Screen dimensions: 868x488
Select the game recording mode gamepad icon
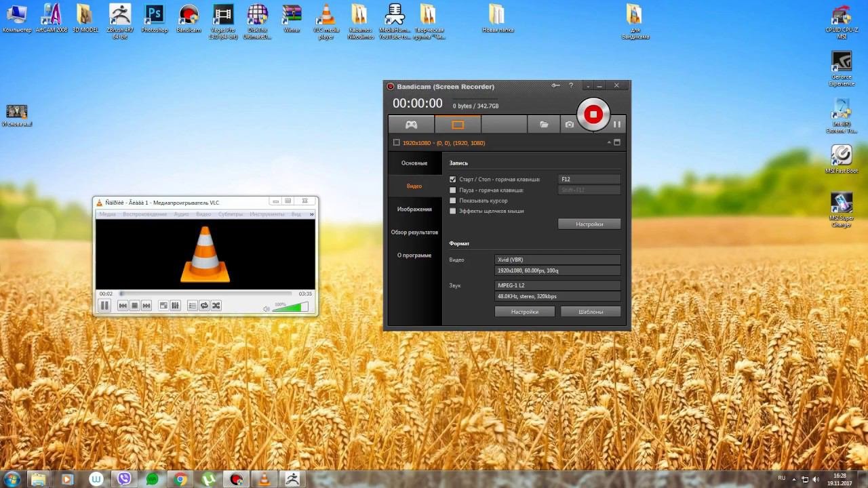[411, 125]
